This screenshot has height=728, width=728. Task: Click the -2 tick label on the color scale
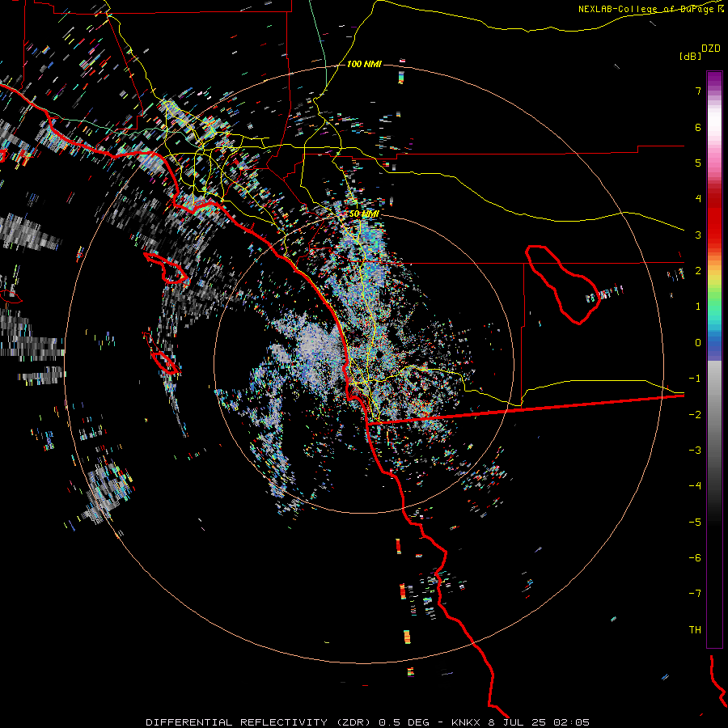coord(695,415)
